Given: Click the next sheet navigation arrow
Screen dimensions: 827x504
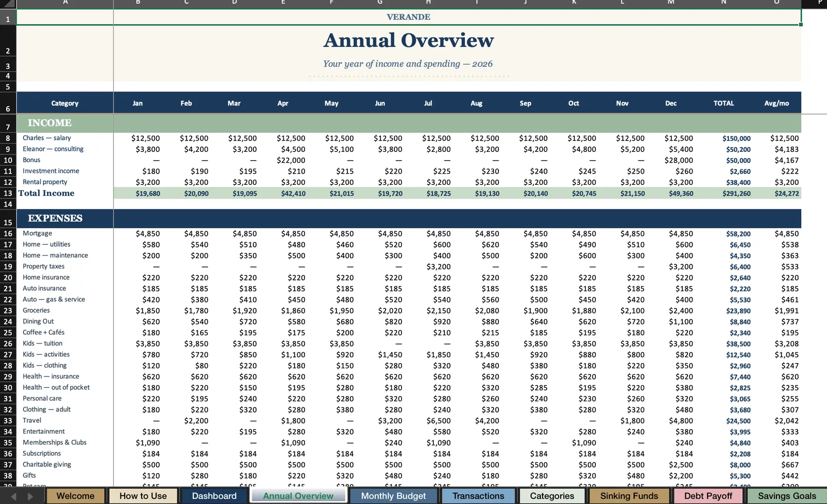Looking at the screenshot, I should (30, 496).
